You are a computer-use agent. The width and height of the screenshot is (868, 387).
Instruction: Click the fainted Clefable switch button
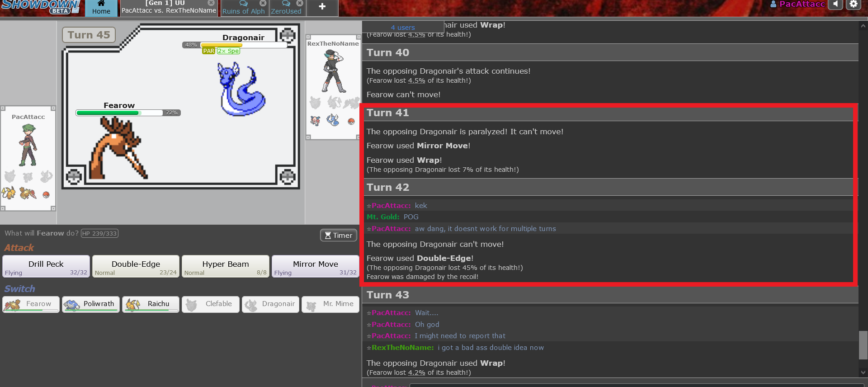[211, 304]
